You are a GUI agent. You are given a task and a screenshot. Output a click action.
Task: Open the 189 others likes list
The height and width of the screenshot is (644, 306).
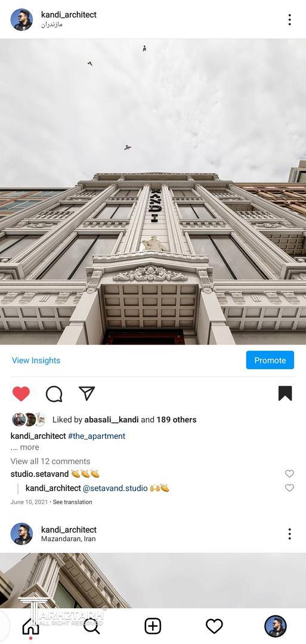176,420
